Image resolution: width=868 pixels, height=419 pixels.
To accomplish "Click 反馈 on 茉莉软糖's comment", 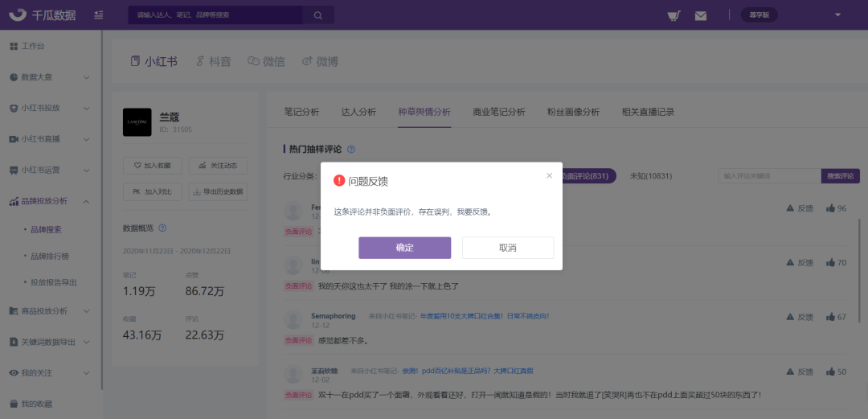I will tap(800, 372).
